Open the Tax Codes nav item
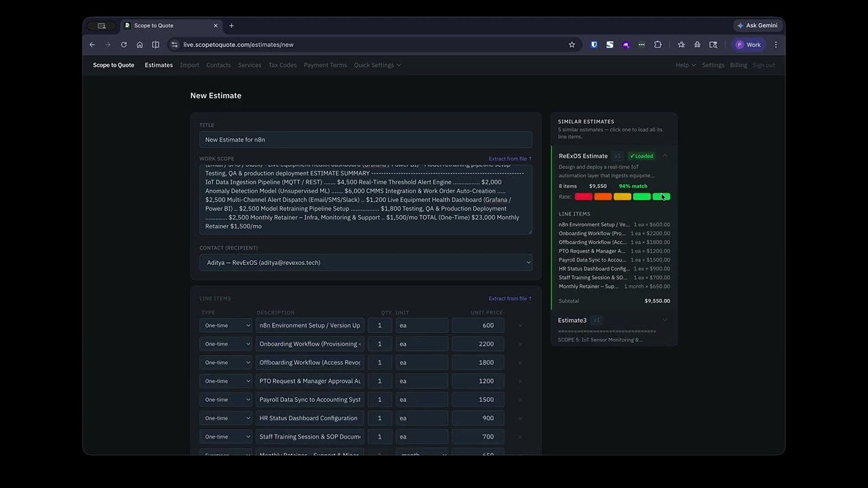Image resolution: width=868 pixels, height=488 pixels. click(x=283, y=65)
